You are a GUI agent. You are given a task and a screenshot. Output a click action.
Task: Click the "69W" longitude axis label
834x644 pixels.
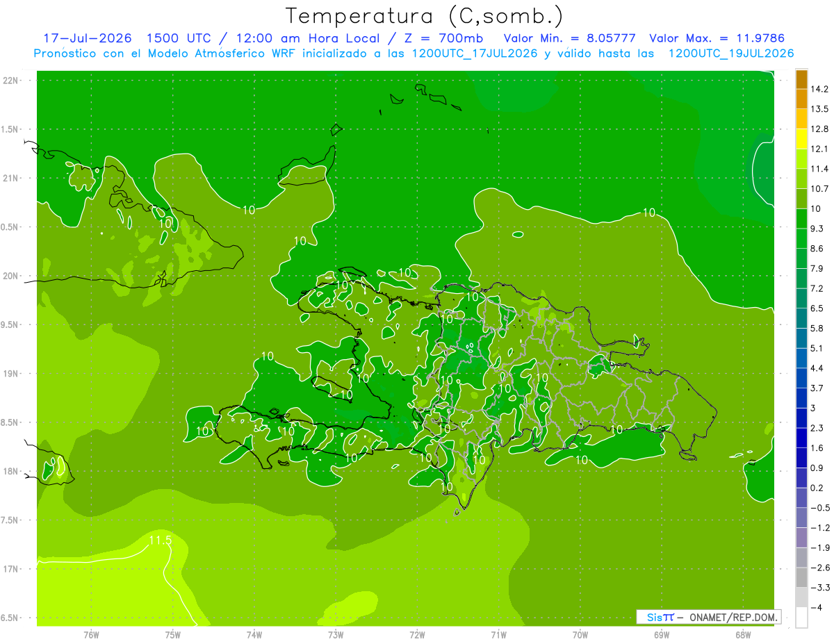[x=661, y=635]
